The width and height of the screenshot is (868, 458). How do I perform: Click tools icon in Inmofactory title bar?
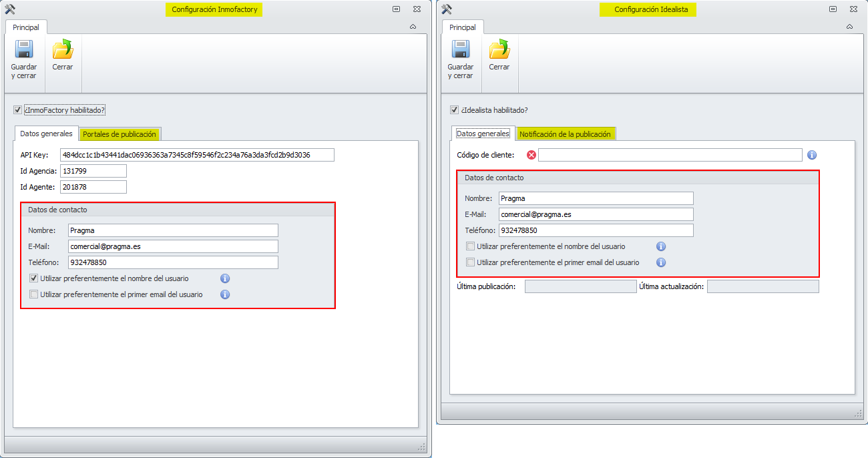[x=9, y=9]
